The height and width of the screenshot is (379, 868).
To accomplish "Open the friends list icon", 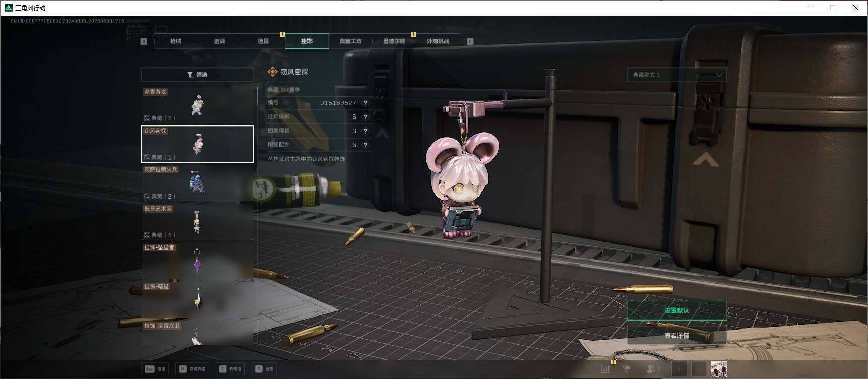I will (653, 369).
